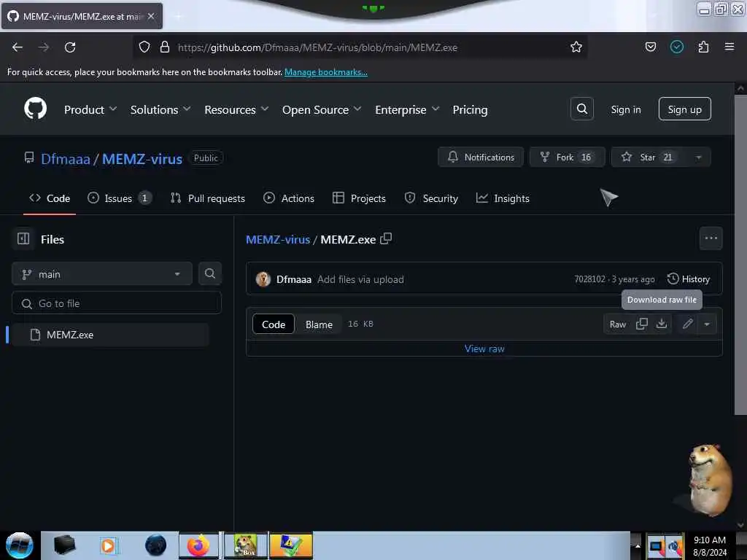Click the pencil edit file icon

pyautogui.click(x=687, y=324)
